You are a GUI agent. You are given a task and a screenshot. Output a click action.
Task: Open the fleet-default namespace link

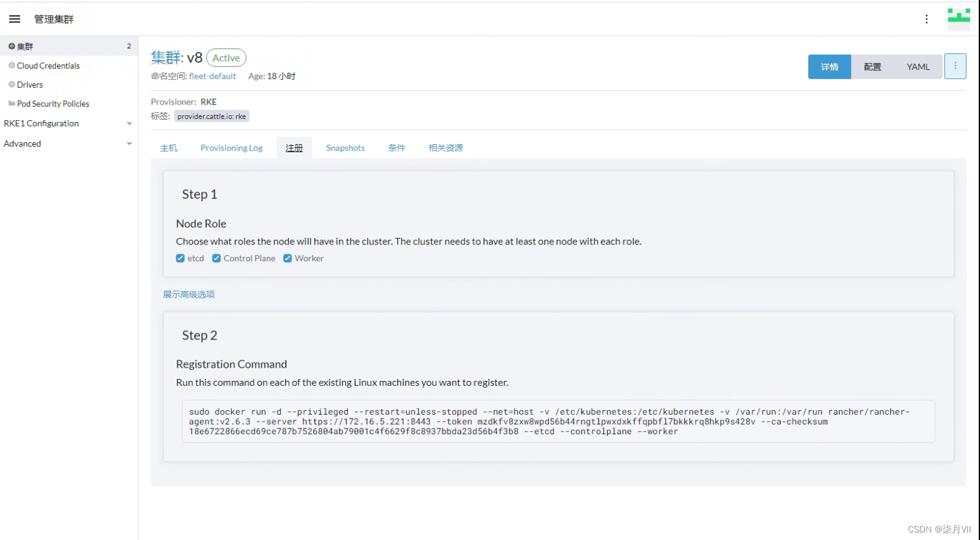[212, 76]
